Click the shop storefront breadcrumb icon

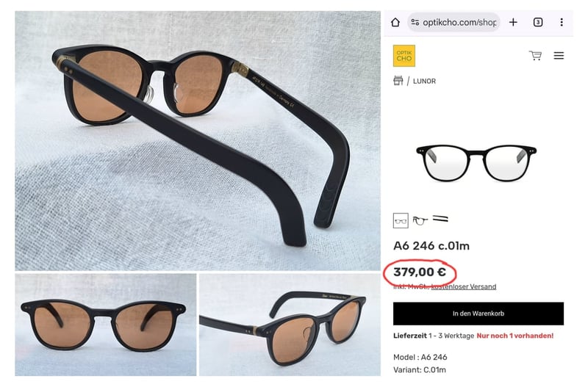point(398,81)
